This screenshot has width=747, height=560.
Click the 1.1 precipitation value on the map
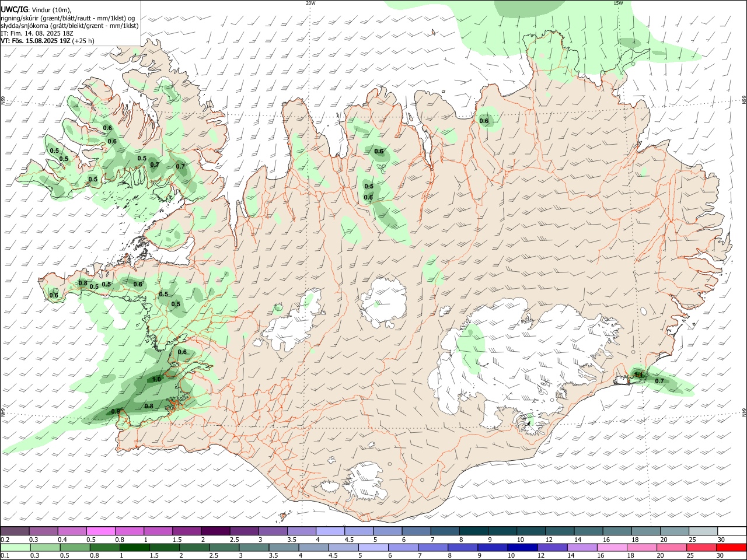[638, 374]
